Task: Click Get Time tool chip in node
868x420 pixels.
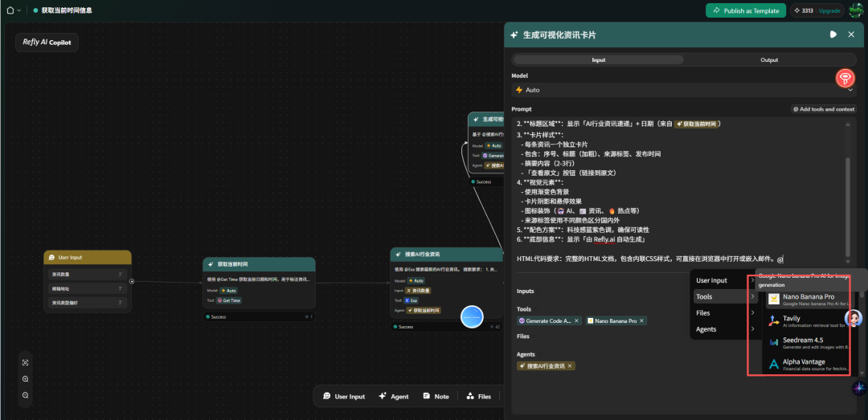Action: 228,300
